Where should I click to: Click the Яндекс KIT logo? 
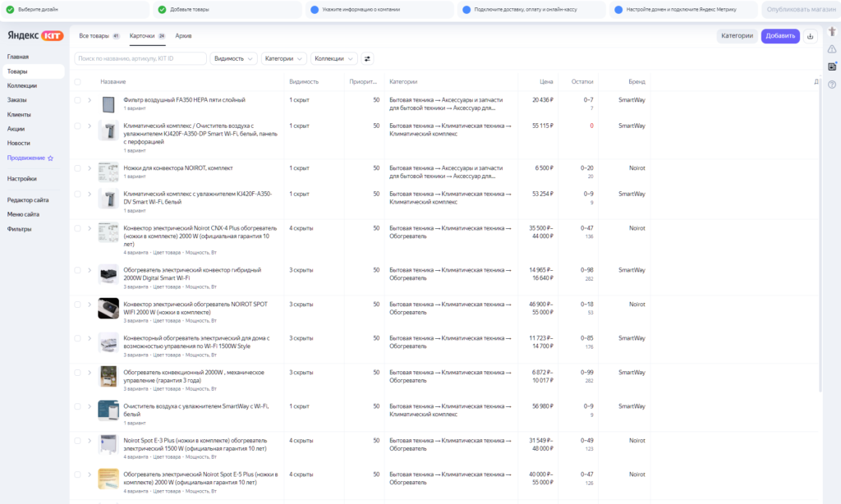tap(35, 35)
